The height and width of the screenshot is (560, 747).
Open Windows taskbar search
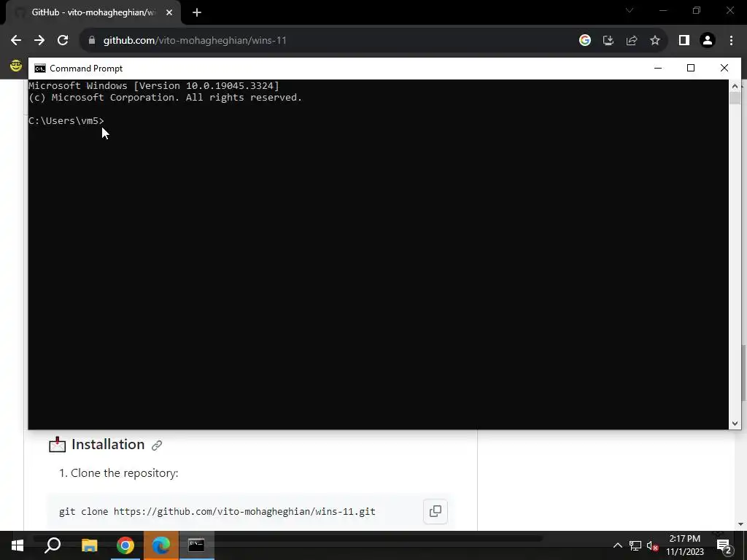[x=53, y=545]
